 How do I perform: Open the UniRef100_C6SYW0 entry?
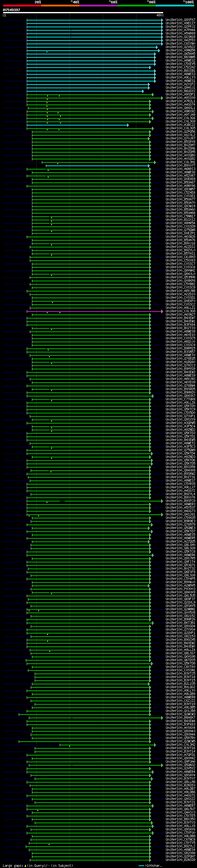[180, 44]
